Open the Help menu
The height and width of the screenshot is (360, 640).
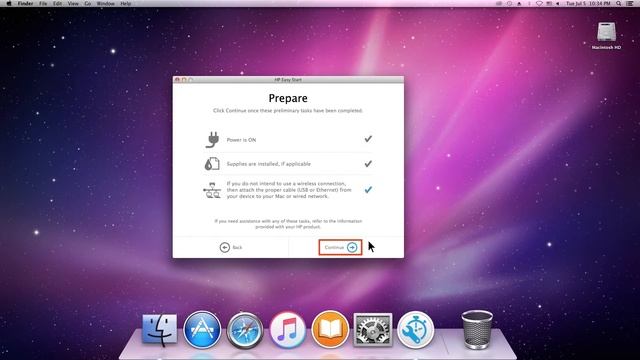tap(126, 3)
